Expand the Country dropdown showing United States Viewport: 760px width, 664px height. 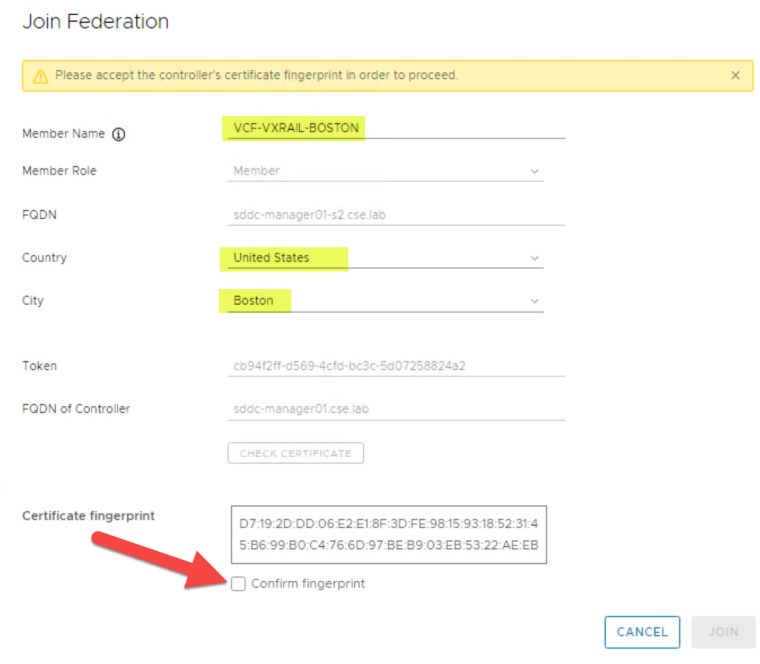pos(386,258)
